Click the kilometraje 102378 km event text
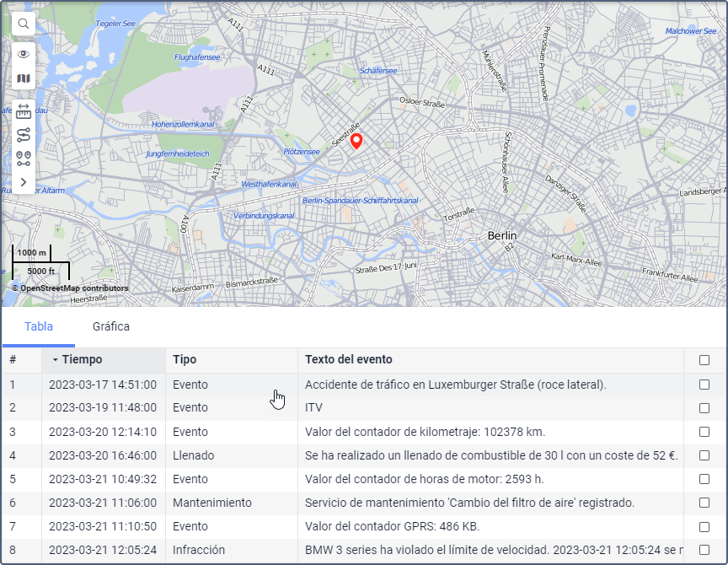Viewport: 728px width, 565px height. (425, 432)
